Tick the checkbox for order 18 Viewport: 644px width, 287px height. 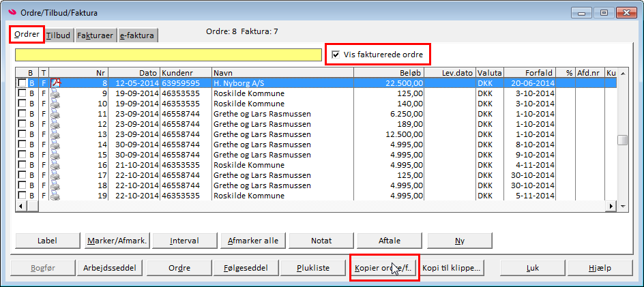[22, 185]
